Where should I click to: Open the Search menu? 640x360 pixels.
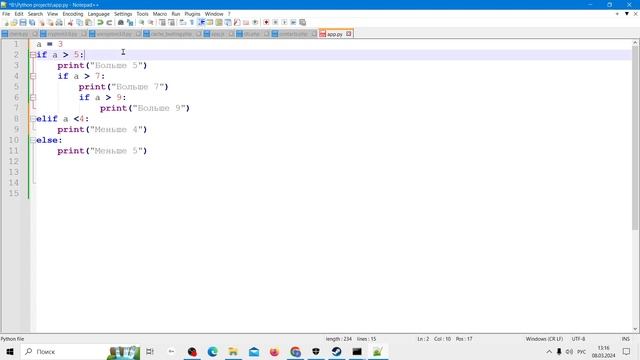pyautogui.click(x=35, y=14)
